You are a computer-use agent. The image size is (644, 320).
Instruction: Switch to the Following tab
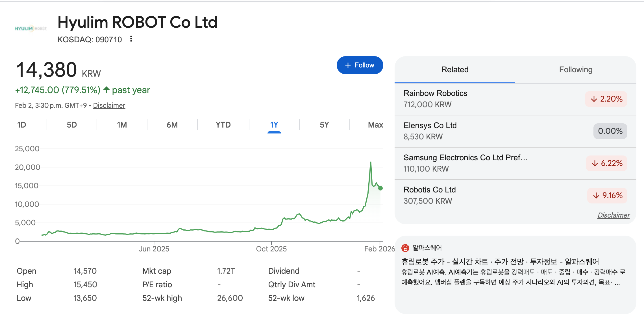575,70
